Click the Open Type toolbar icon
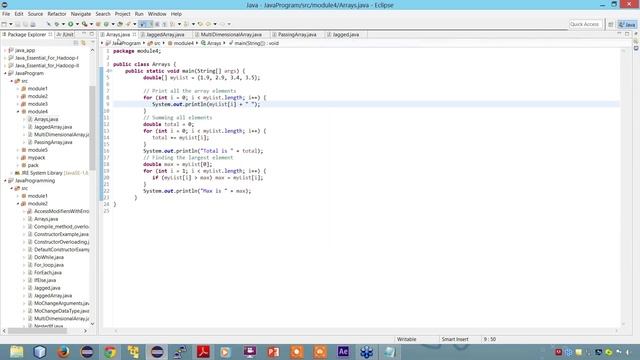 point(120,24)
